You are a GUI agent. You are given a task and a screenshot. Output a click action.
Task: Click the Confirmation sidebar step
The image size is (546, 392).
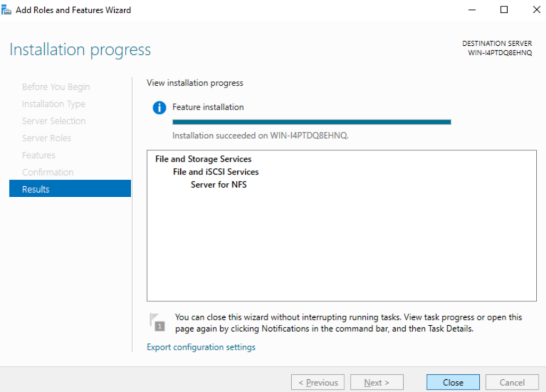47,172
